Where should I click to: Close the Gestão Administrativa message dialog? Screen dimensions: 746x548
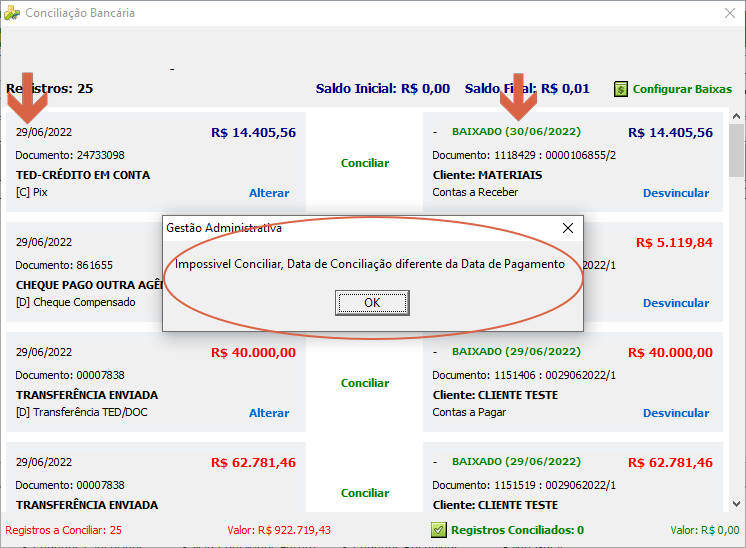pos(568,228)
